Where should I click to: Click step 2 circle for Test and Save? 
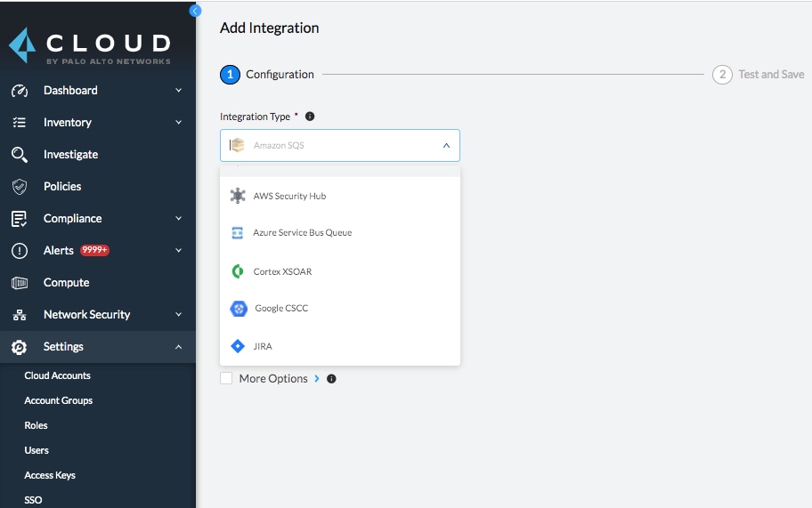[722, 75]
